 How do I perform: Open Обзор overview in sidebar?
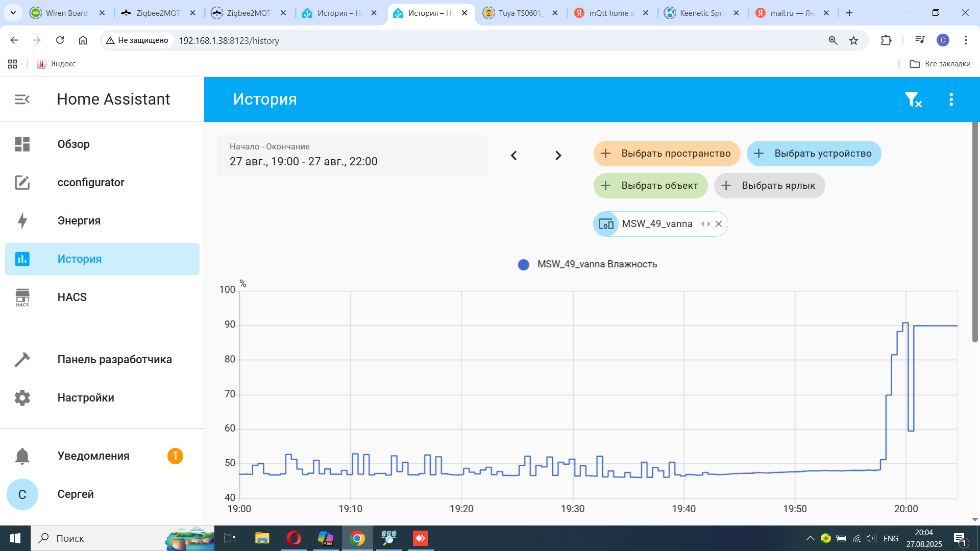(x=73, y=144)
